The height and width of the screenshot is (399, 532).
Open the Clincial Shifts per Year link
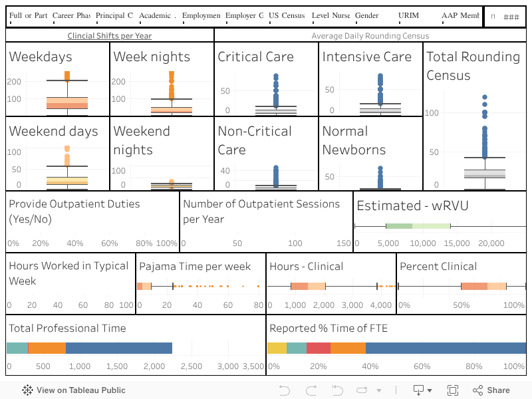click(x=110, y=36)
